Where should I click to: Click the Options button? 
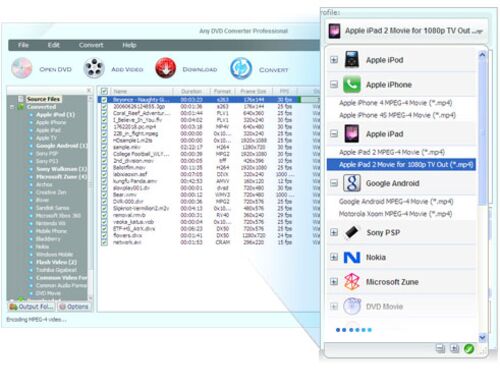point(74,307)
